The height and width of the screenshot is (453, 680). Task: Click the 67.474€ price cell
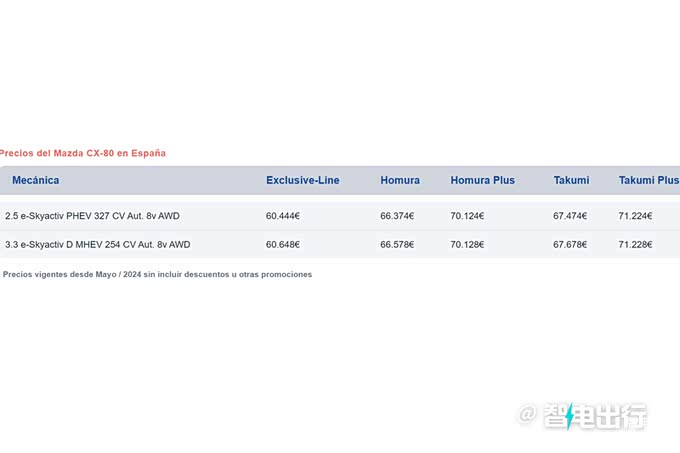(570, 216)
